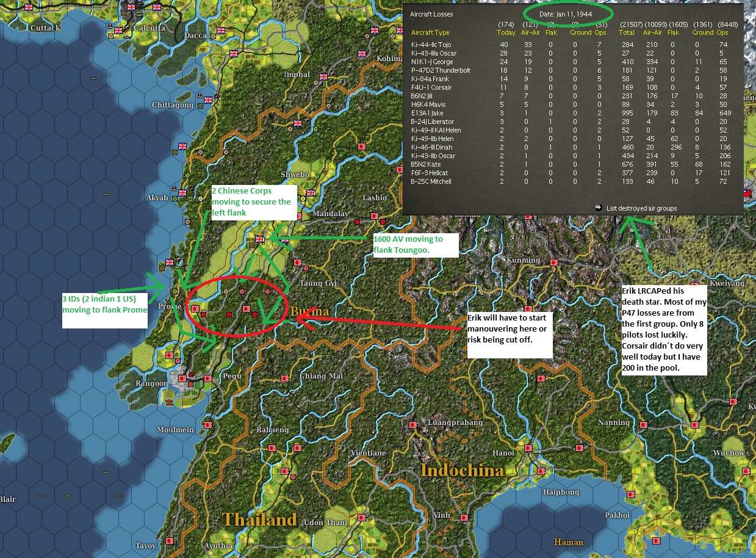Click the Nanning city label
This screenshot has width=756, height=558.
point(614,422)
